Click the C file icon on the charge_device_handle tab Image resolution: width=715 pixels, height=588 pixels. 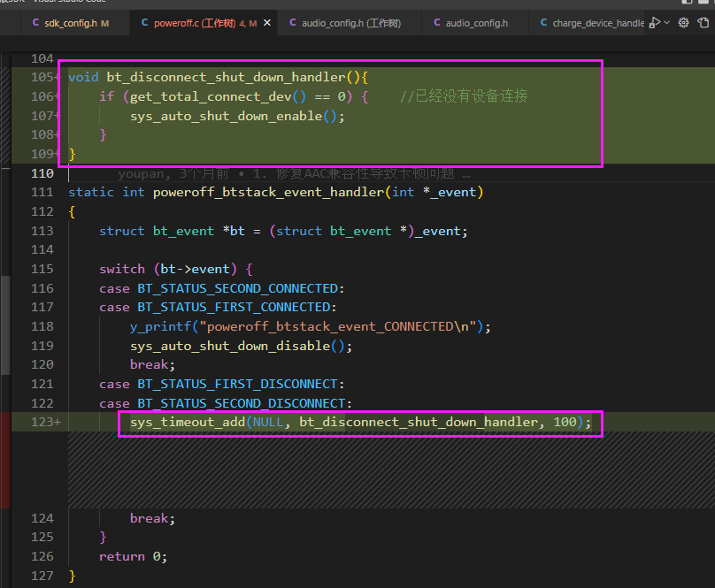click(543, 22)
